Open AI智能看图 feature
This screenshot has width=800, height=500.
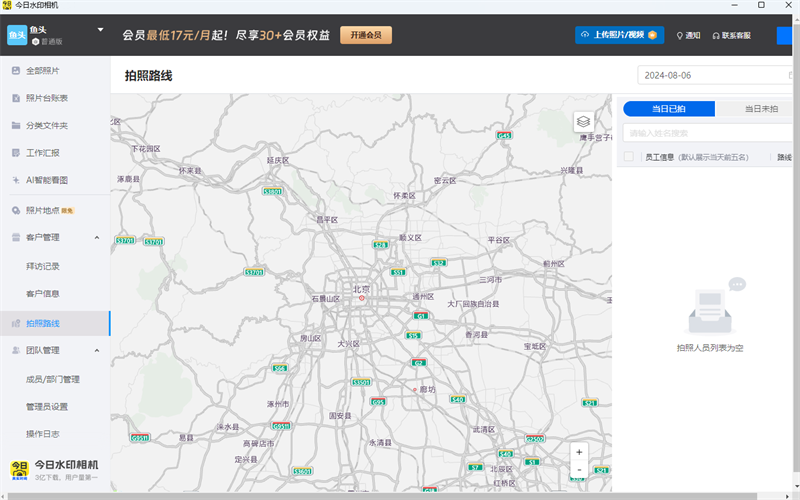tap(46, 180)
